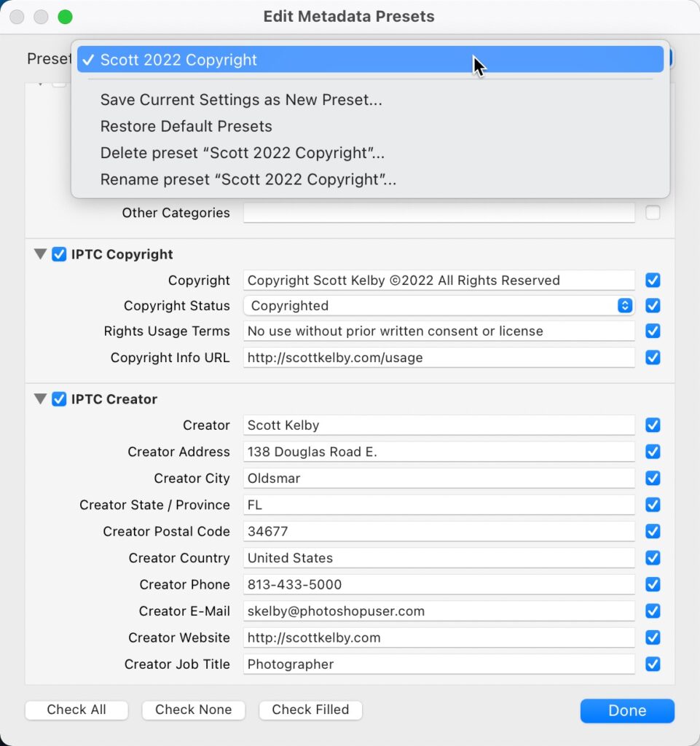Click the Copyright text field

coord(439,280)
